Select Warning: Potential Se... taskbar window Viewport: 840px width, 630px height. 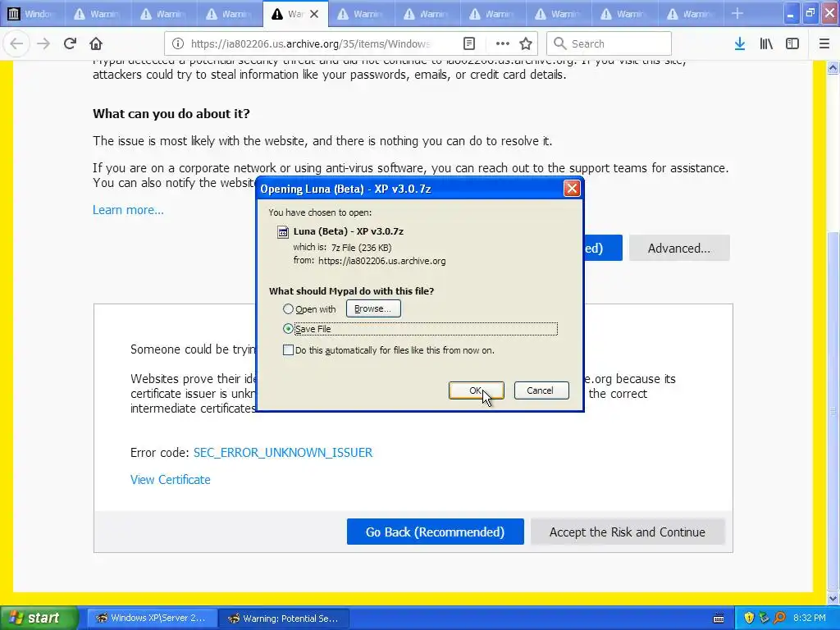(284, 619)
